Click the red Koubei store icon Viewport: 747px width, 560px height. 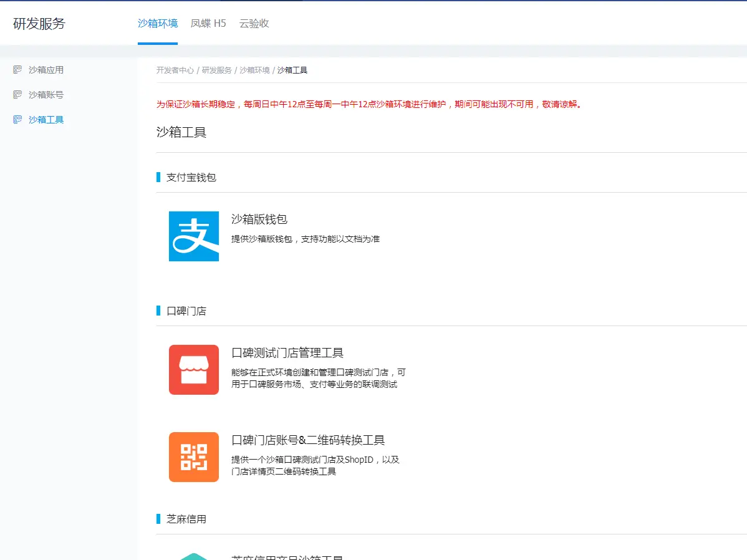click(x=194, y=370)
